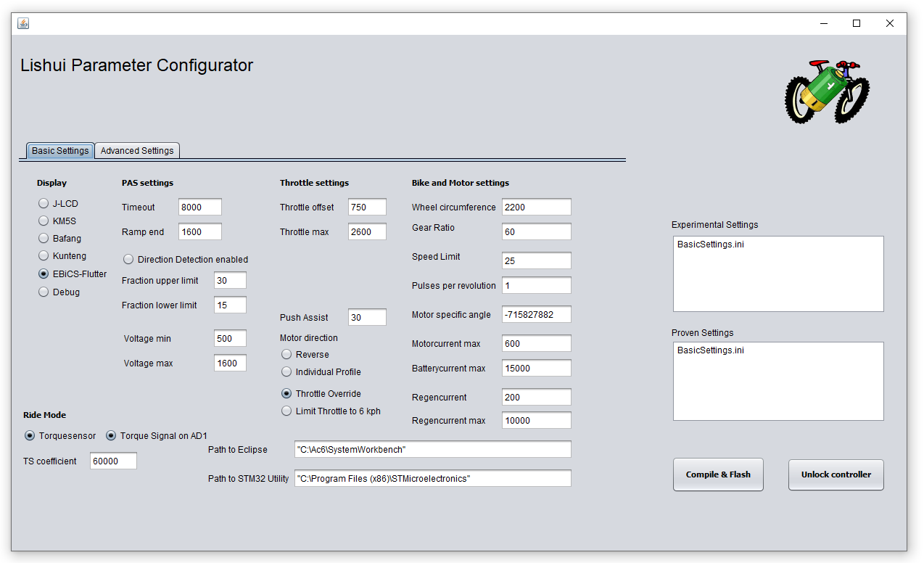
Task: Enable Direction Detection radio button
Action: pyautogui.click(x=186, y=259)
